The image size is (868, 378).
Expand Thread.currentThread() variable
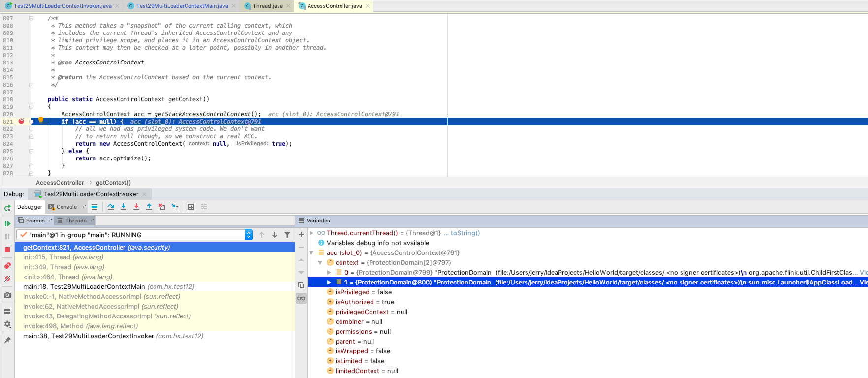pyautogui.click(x=311, y=233)
